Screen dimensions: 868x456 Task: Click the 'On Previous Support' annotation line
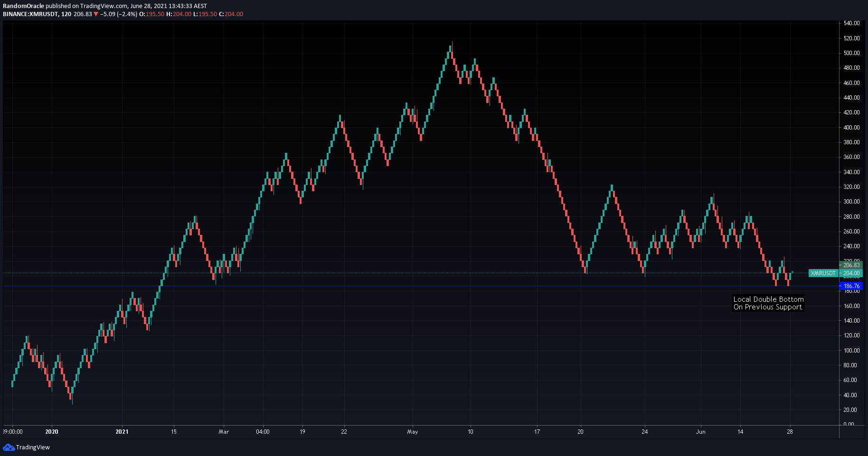click(768, 307)
